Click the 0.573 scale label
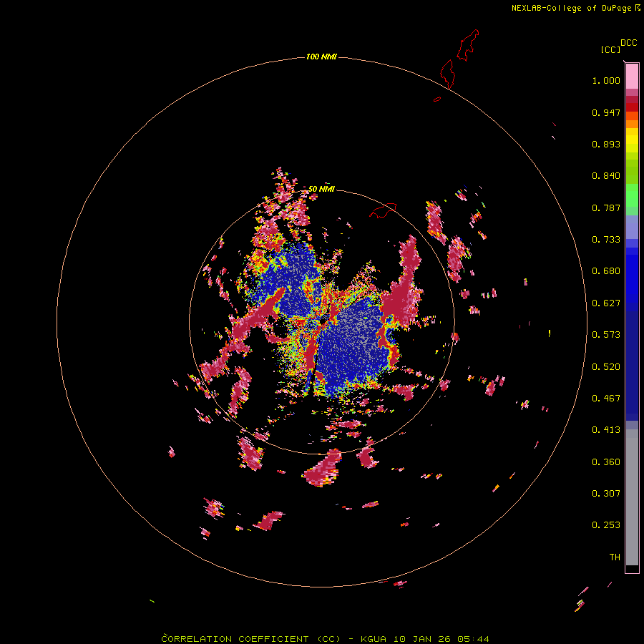The image size is (644, 644). pyautogui.click(x=606, y=335)
